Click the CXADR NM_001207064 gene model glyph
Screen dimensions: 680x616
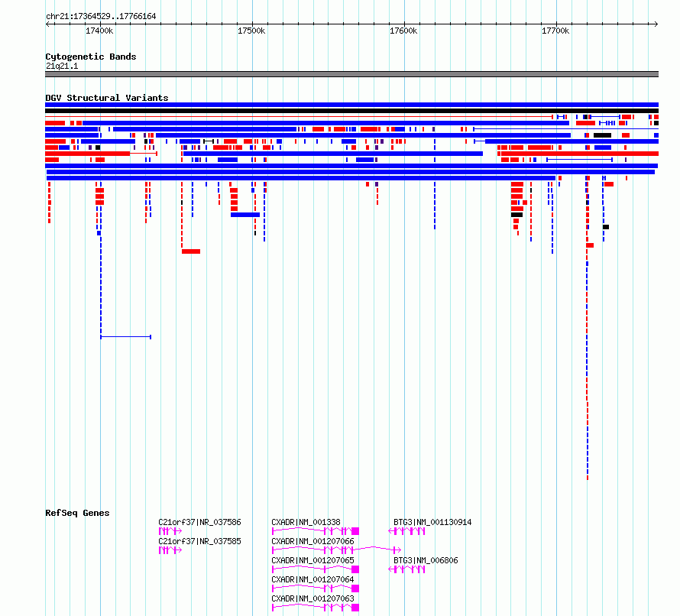click(316, 588)
